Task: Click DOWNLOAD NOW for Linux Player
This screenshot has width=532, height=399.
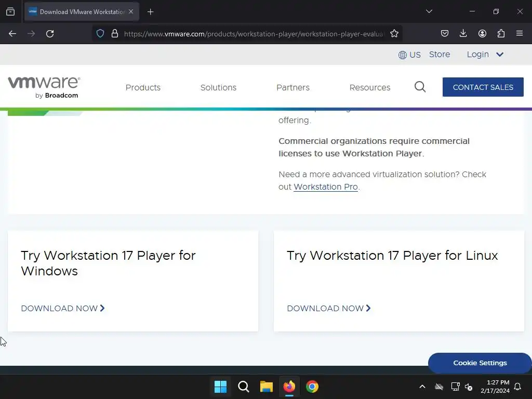Action: (329, 309)
